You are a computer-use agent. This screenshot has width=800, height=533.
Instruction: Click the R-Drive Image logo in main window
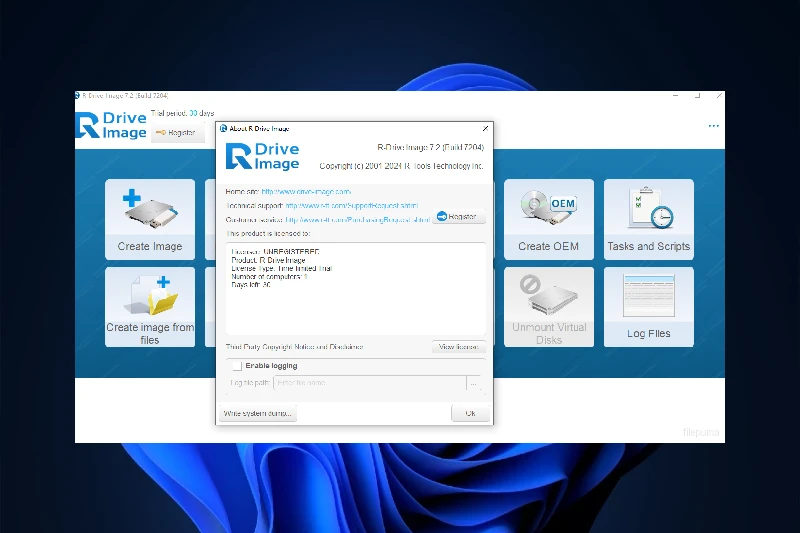pos(111,126)
